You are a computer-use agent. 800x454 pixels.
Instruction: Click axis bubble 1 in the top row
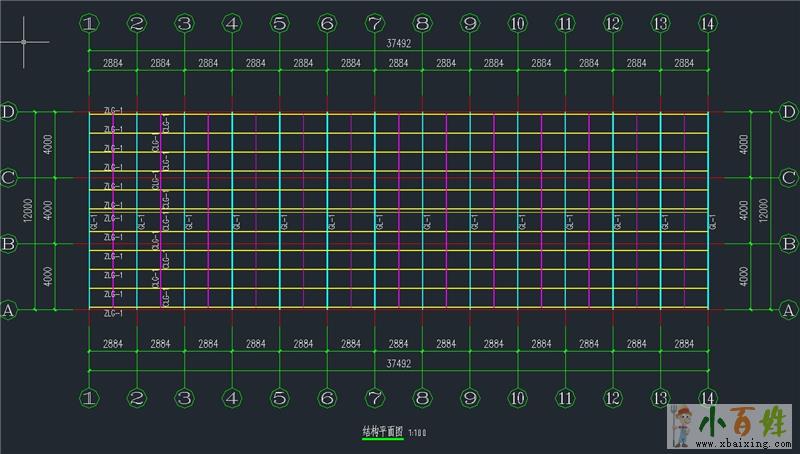click(90, 23)
